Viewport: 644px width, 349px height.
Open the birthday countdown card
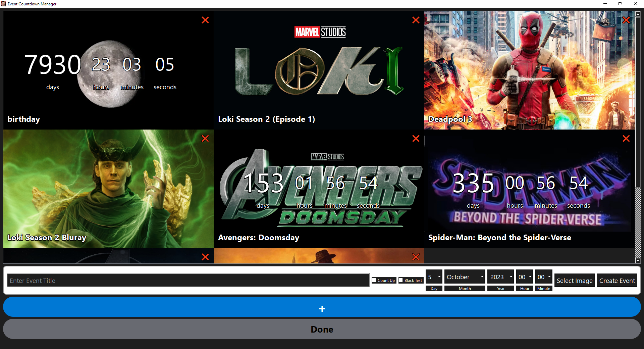pos(108,70)
